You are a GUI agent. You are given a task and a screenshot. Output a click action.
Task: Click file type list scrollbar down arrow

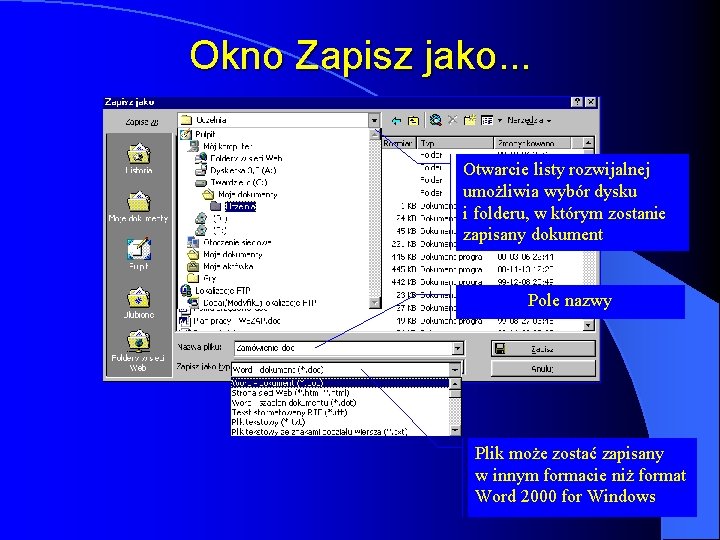(x=455, y=430)
